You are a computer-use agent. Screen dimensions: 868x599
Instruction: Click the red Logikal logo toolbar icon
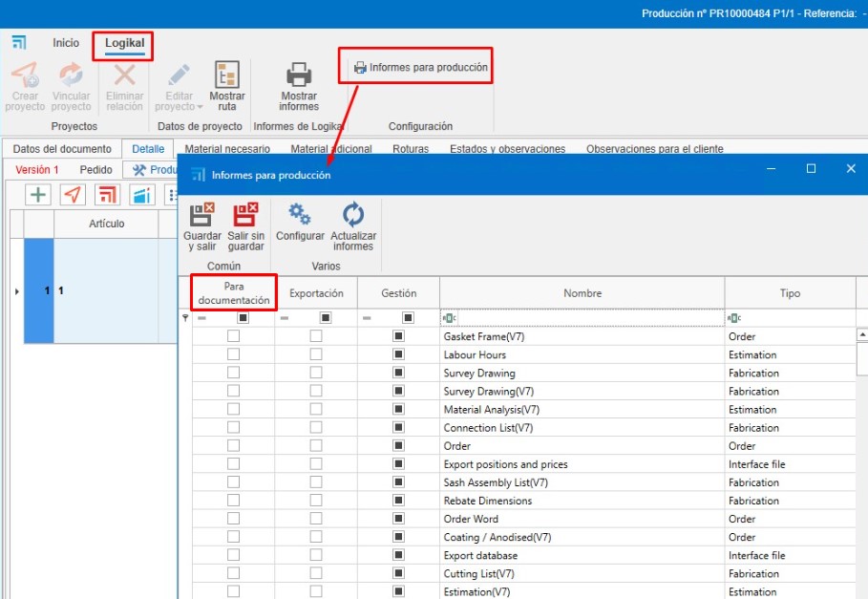pyautogui.click(x=107, y=194)
